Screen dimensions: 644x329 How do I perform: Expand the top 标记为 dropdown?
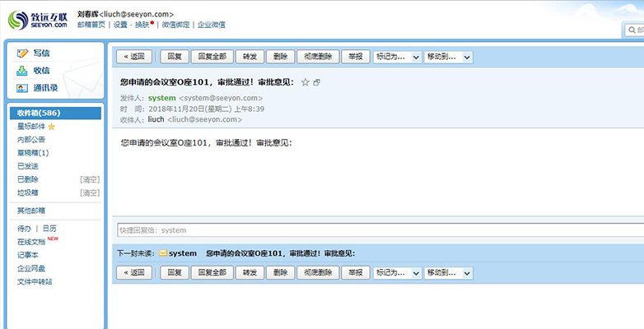[397, 57]
